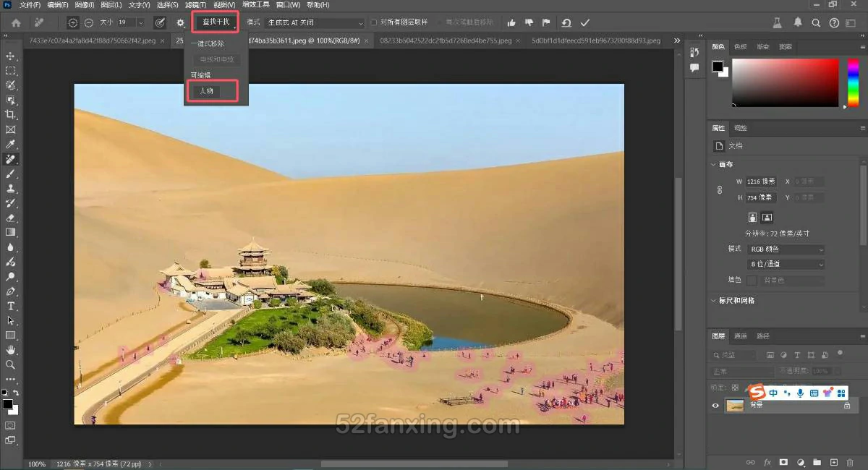Select landscape canvas orientation button
Viewport: 868px width, 470px height.
click(x=767, y=217)
